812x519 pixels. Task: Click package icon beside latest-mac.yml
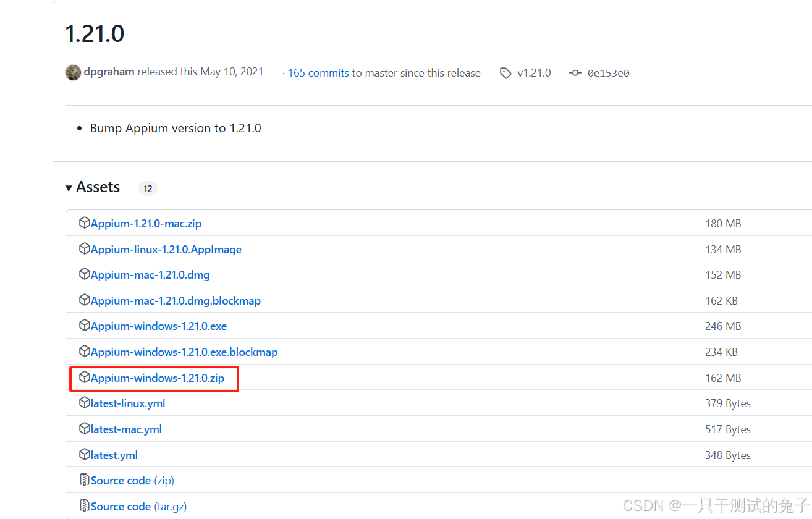(x=85, y=429)
